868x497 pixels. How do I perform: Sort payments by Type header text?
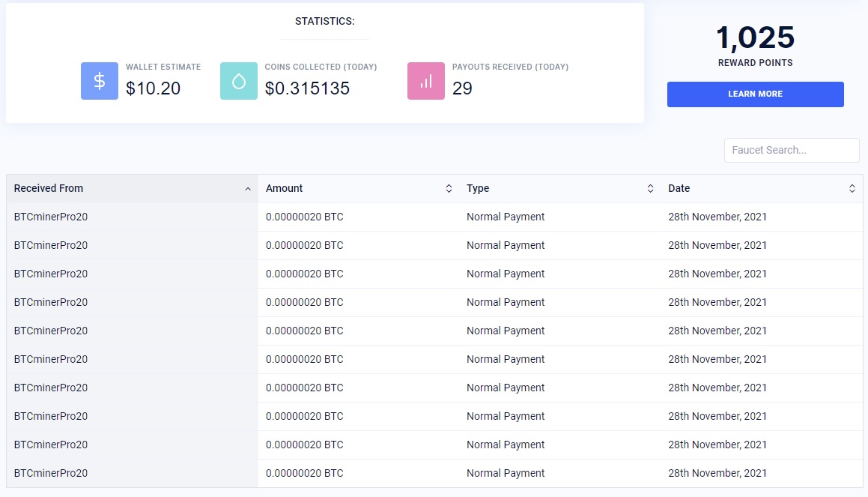[x=478, y=188]
